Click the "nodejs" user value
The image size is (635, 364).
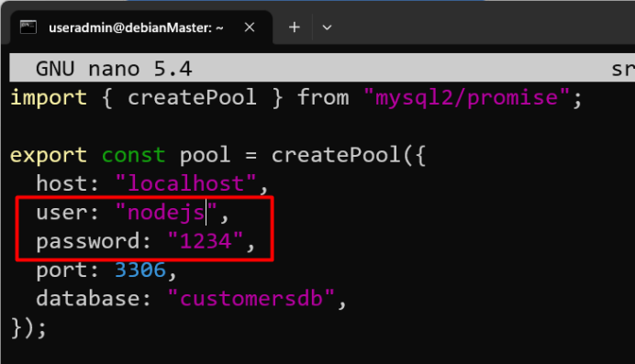click(x=166, y=213)
